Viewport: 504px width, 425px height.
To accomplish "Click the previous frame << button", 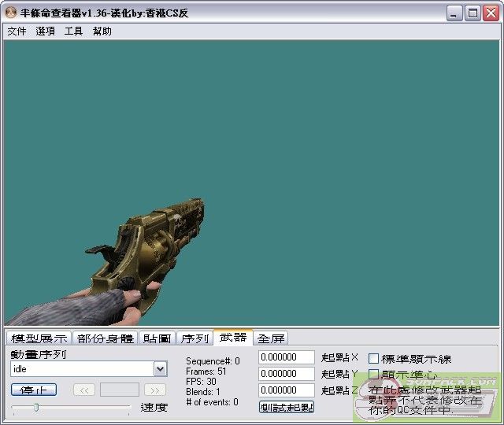I will 84,390.
